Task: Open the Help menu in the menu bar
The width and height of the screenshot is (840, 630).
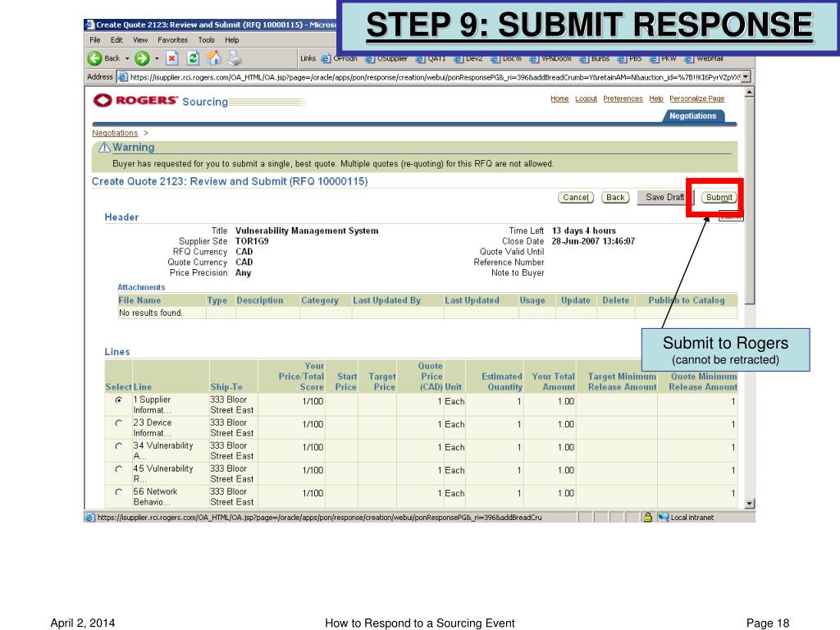Action: pyautogui.click(x=232, y=40)
